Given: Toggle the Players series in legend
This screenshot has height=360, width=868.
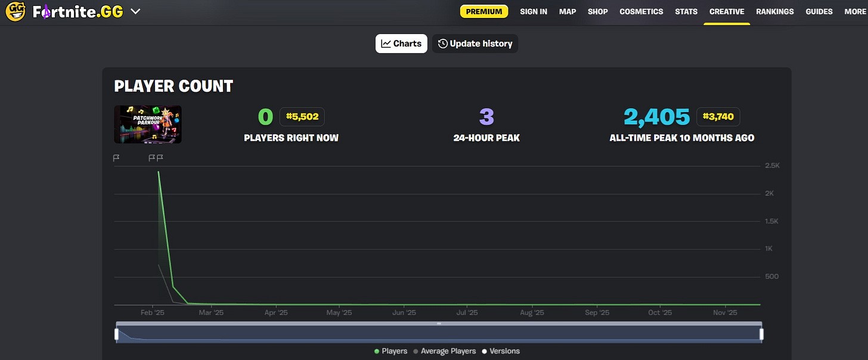Looking at the screenshot, I should pos(390,351).
